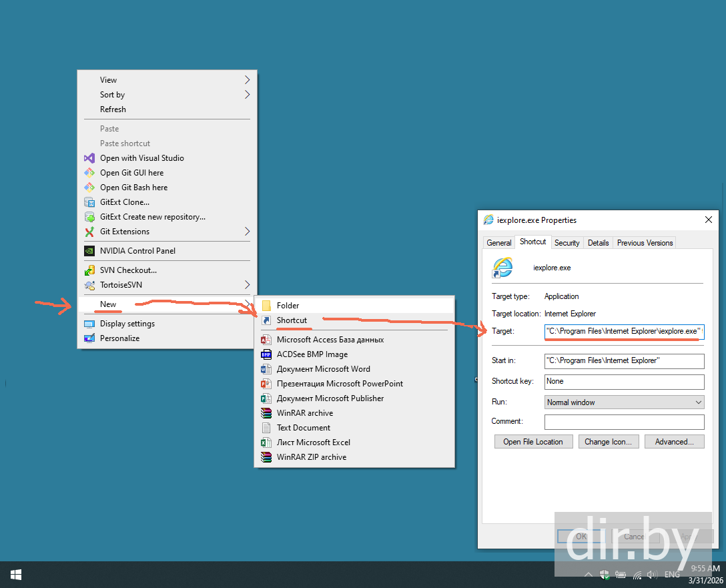
Task: Select the Shortcut tab
Action: click(532, 242)
